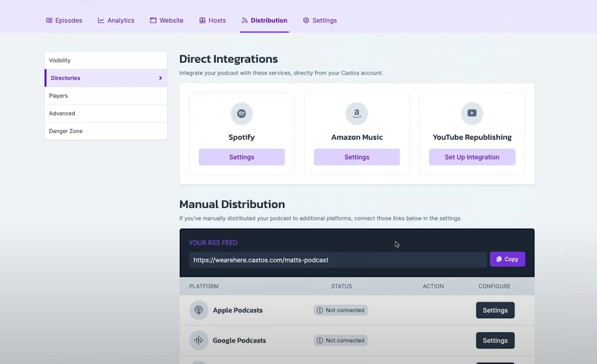
Task: Open the Advanced settings section
Action: pyautogui.click(x=61, y=113)
